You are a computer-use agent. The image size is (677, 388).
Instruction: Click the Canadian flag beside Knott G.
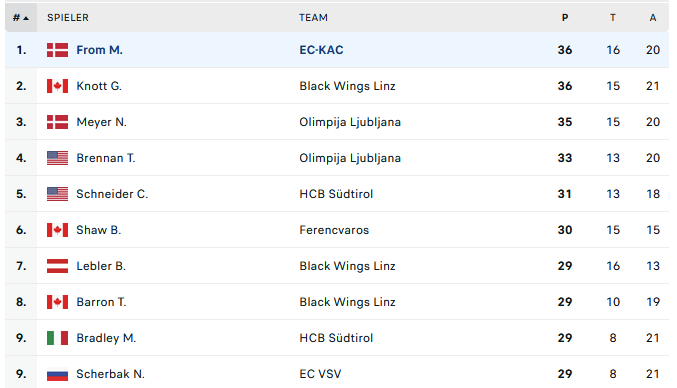pyautogui.click(x=57, y=86)
